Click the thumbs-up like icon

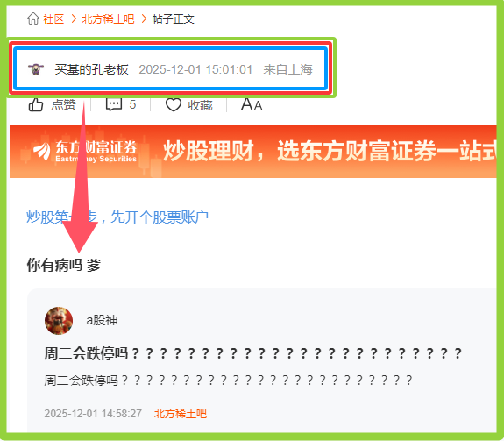click(x=36, y=105)
